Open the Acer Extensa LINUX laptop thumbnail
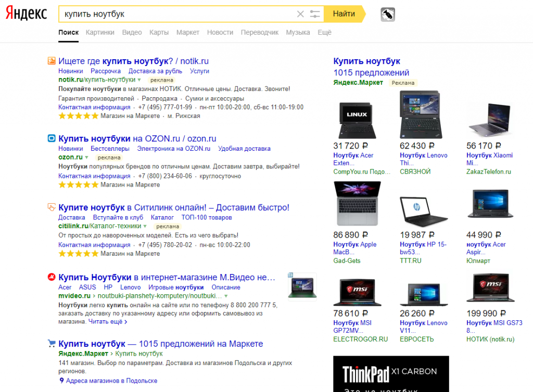 click(357, 120)
